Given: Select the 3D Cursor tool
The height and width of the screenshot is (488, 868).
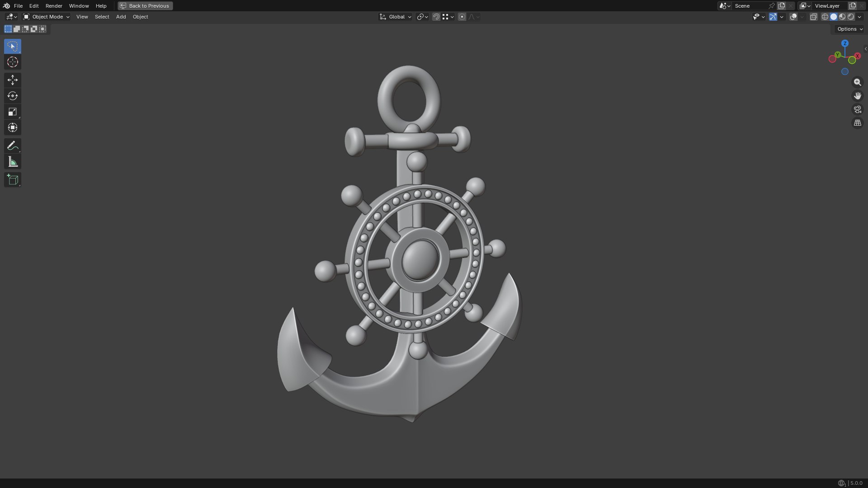Looking at the screenshot, I should [12, 62].
